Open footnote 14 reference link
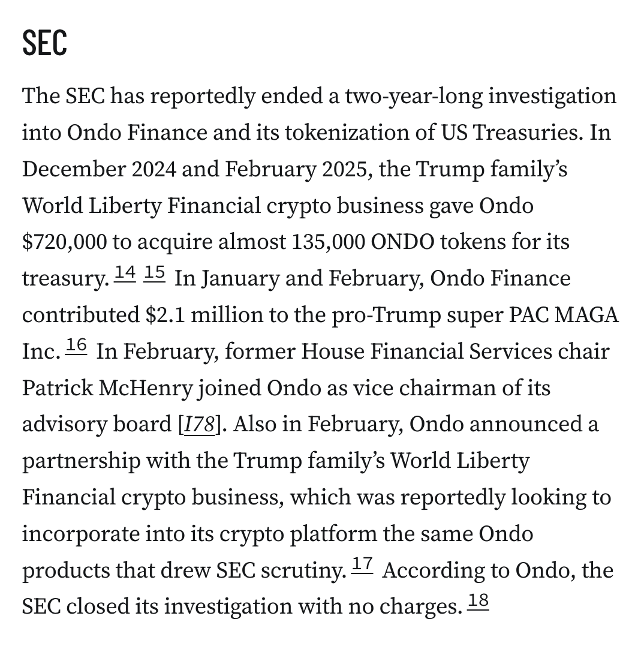This screenshot has width=644, height=649. 125,274
